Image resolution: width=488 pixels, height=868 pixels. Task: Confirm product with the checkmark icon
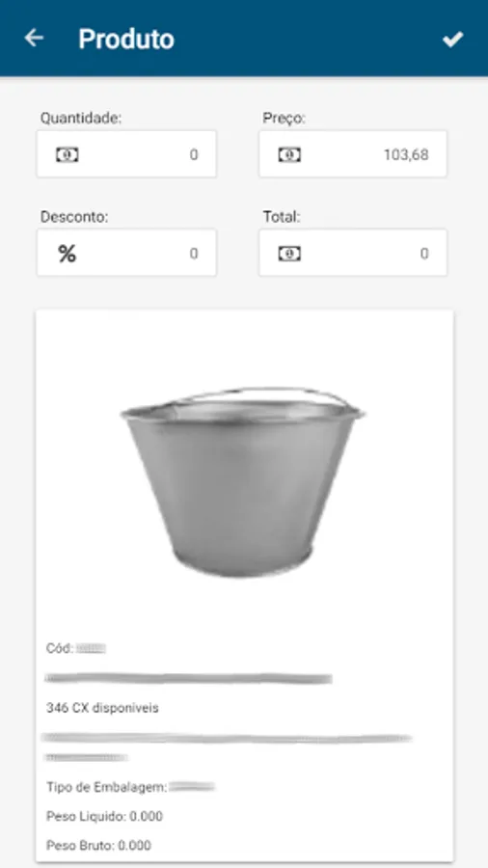coord(452,39)
